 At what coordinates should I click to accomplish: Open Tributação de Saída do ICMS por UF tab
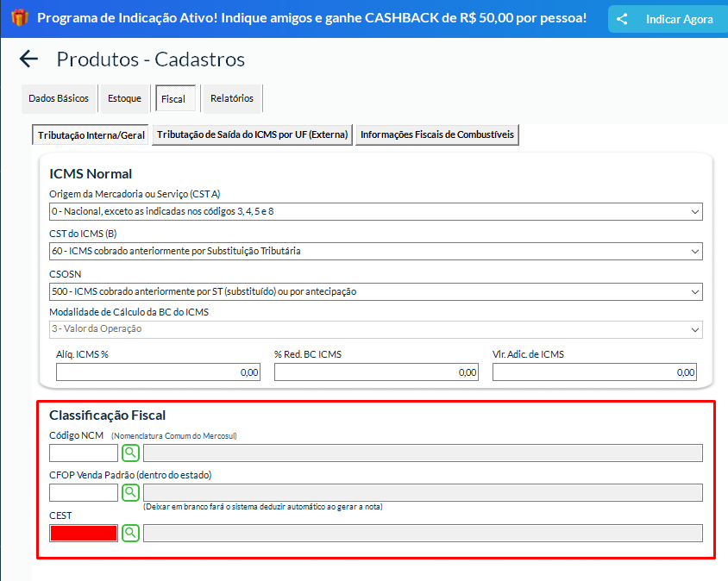(253, 135)
